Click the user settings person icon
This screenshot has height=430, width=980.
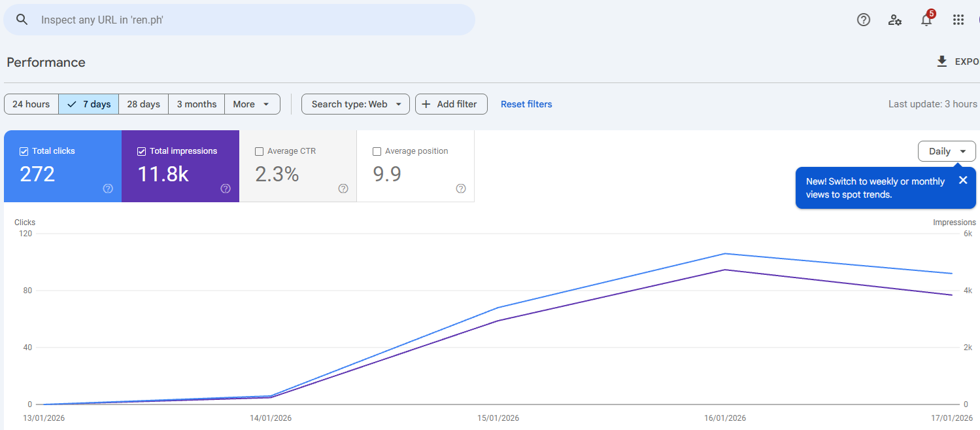pyautogui.click(x=894, y=20)
